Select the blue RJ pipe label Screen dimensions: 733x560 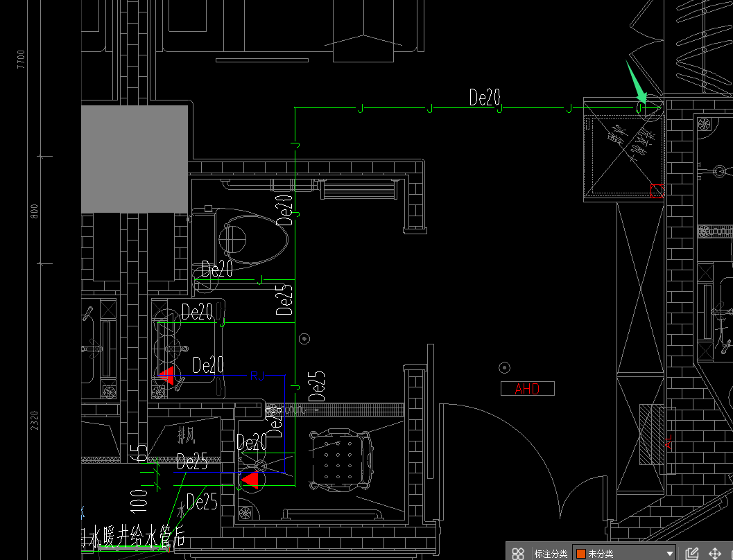pos(257,376)
